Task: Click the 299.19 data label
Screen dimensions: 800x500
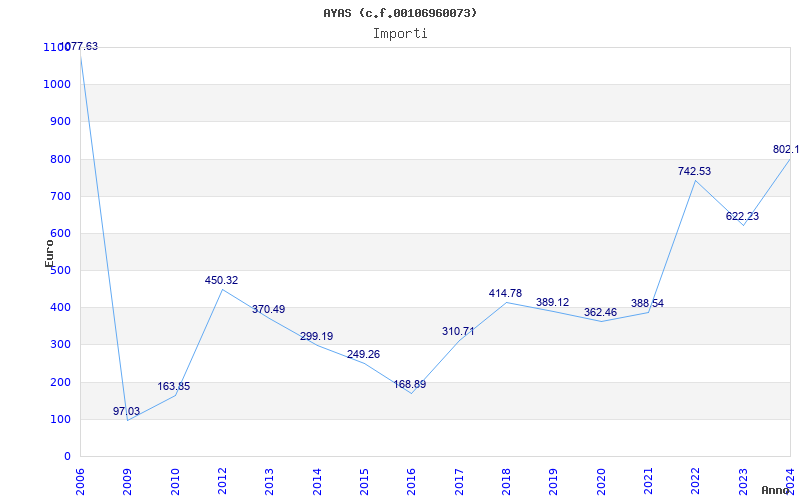Action: coord(316,336)
